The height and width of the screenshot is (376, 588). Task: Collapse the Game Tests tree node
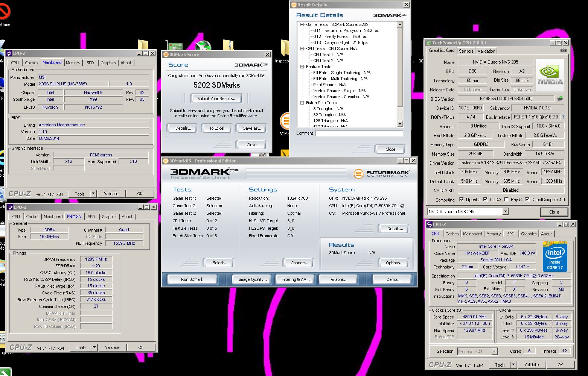click(302, 24)
